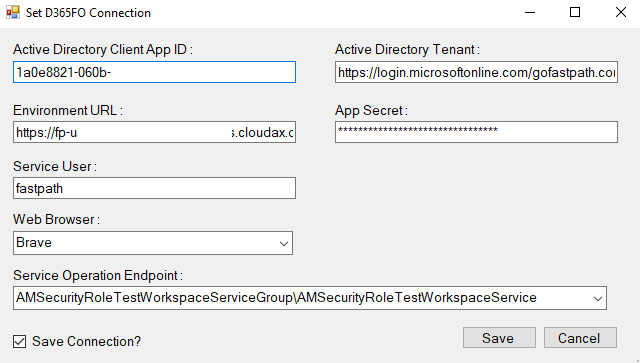Close the Set D365FO Connection dialog
Viewport: 640px width, 363px height.
click(x=621, y=13)
